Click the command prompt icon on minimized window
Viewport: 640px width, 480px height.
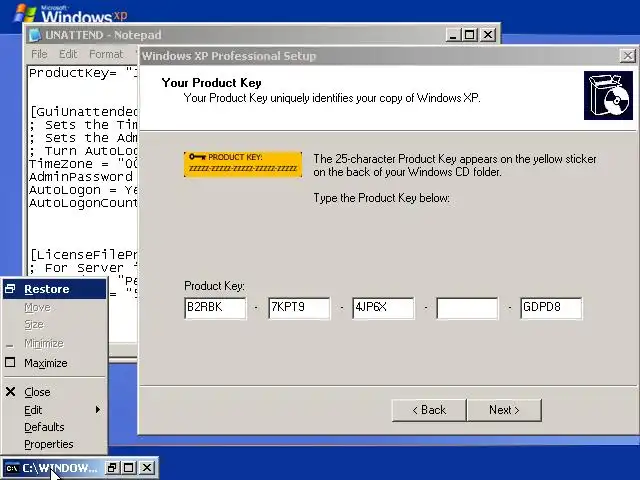(12, 468)
